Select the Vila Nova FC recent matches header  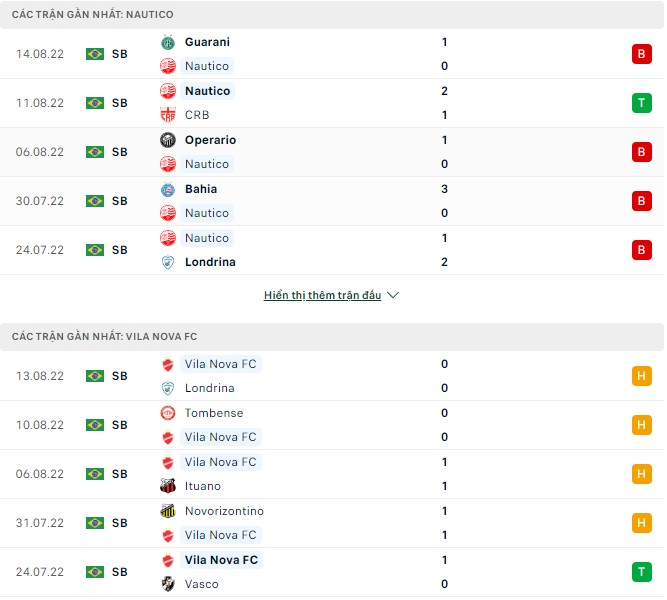[x=104, y=337]
